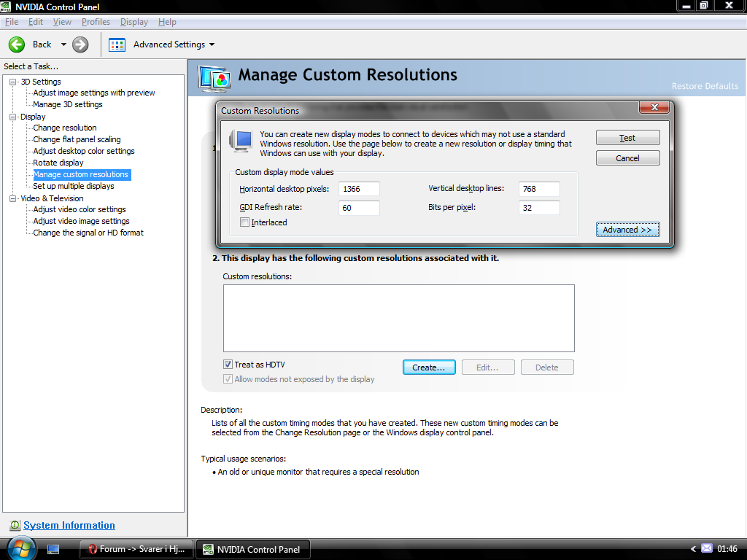Open the Edit menu
The height and width of the screenshot is (560, 747).
[35, 22]
